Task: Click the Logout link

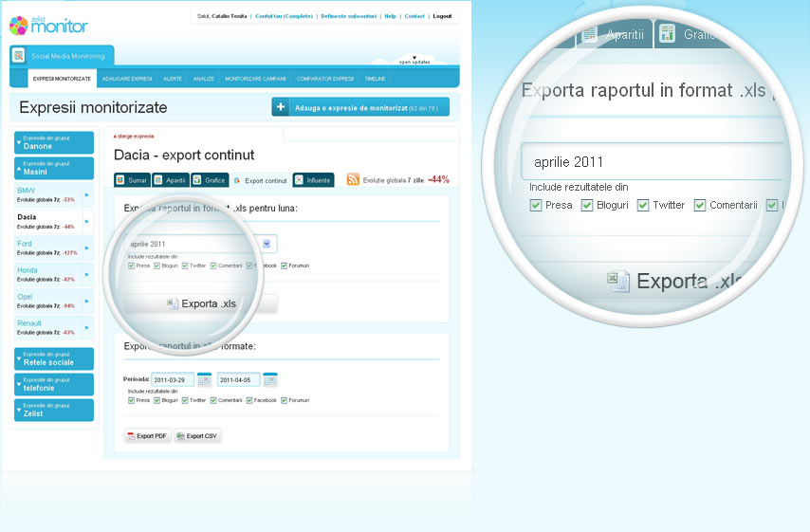Action: click(x=442, y=16)
